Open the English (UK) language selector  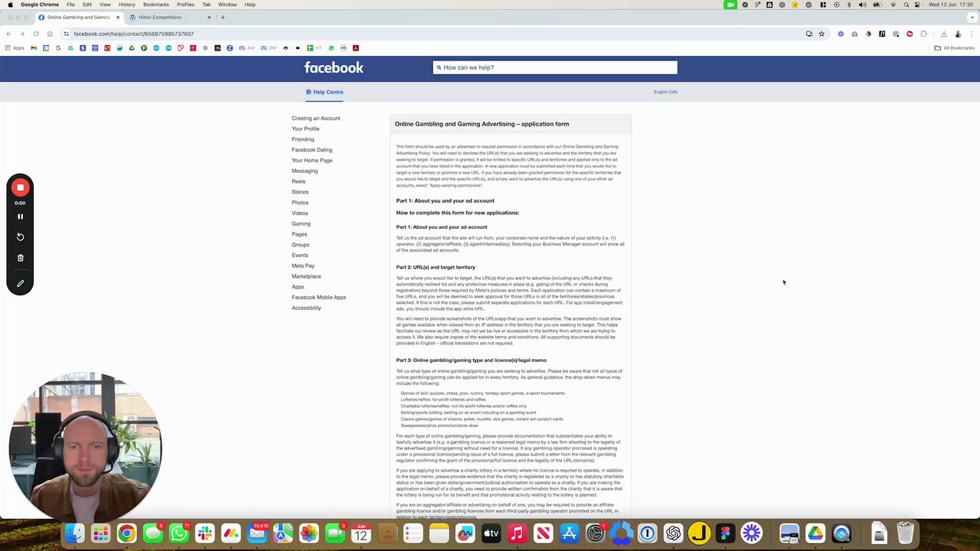665,92
